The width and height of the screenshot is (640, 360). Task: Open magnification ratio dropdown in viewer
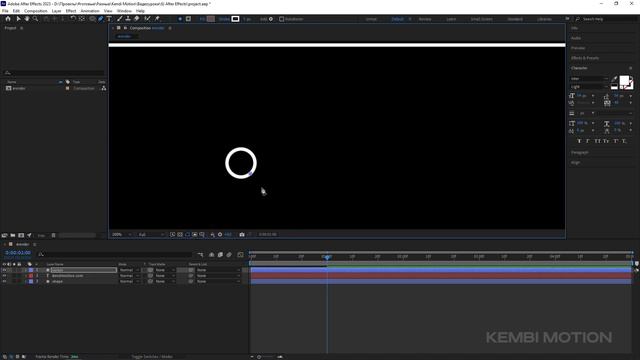tap(122, 235)
